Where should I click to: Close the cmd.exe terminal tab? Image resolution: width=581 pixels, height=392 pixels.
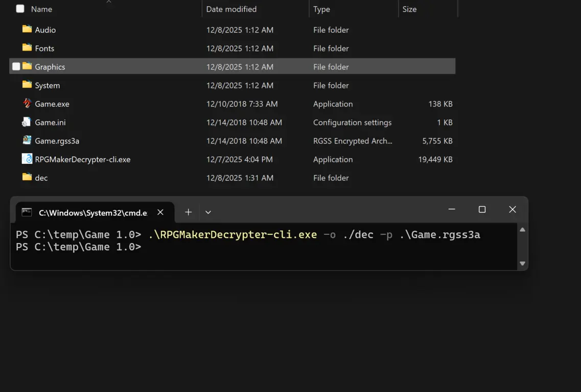tap(160, 212)
